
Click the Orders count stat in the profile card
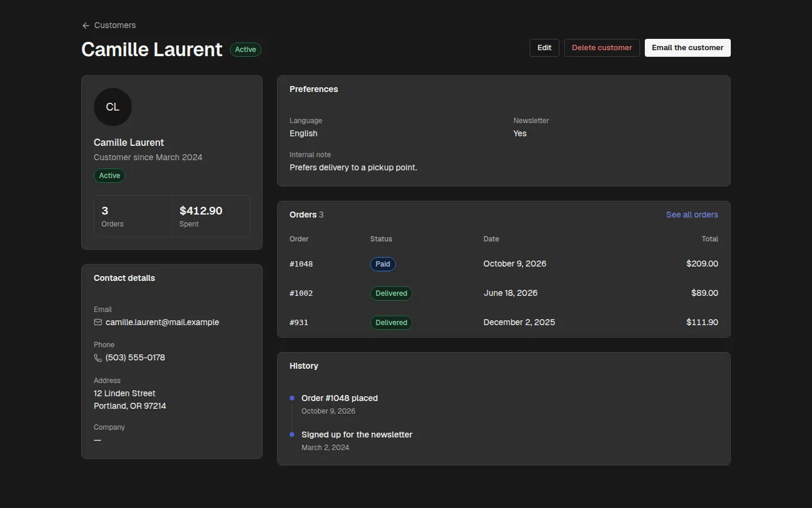coord(133,216)
